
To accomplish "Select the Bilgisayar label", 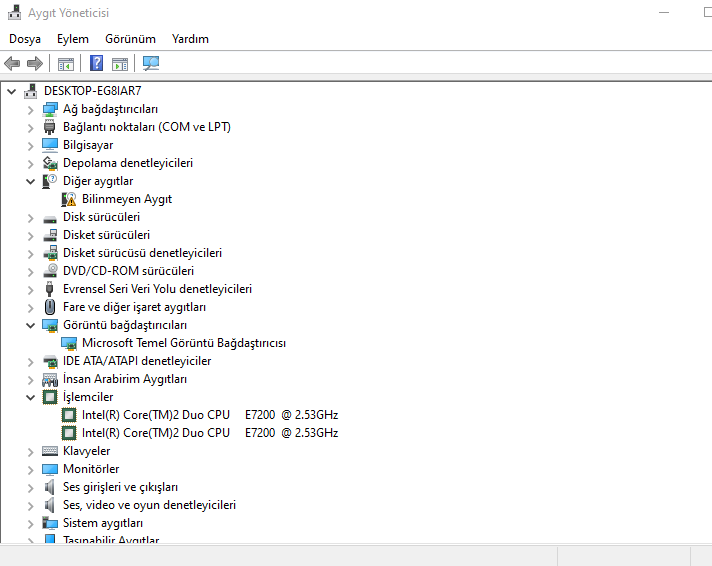I will [x=88, y=145].
